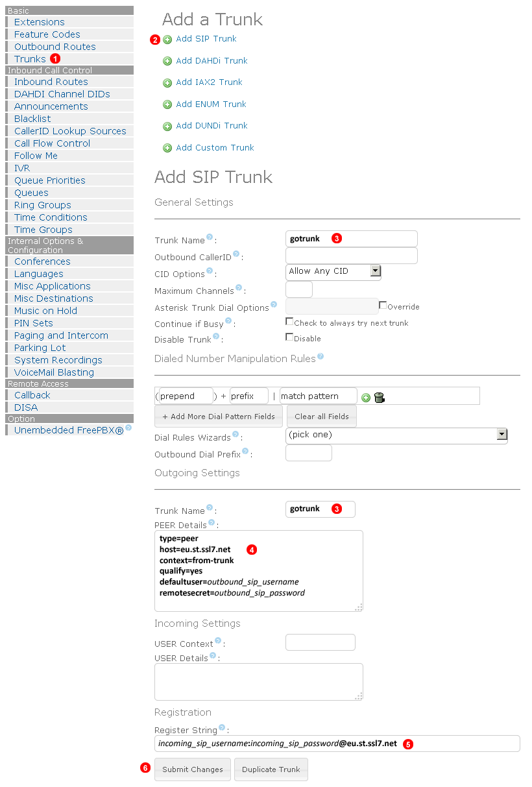This screenshot has height=787, width=532.
Task: Click help icon next to Asterisk Trunk Dial Options
Action: coord(274,304)
